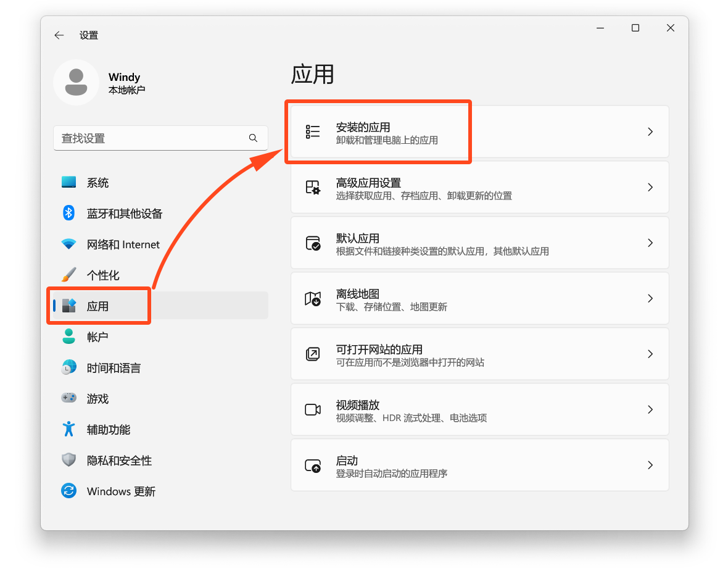Click the Windows 更新 refresh icon
Screen dimensions: 728x568
tap(68, 491)
